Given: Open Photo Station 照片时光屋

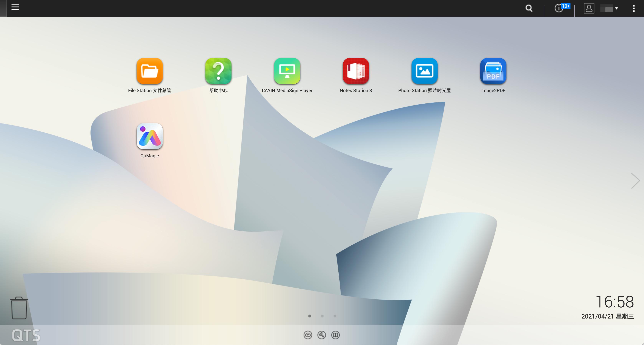Looking at the screenshot, I should pos(424,71).
